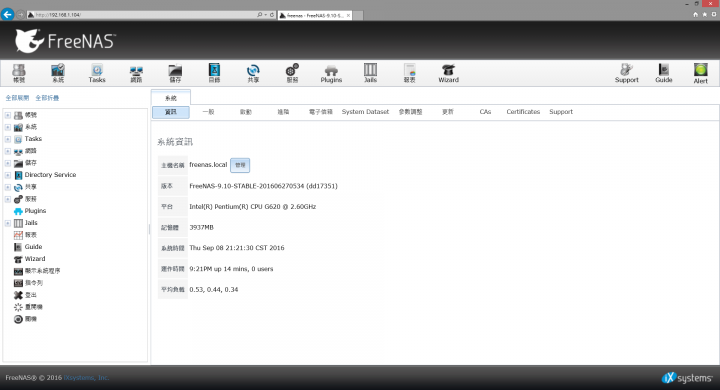Open Tasks from the top toolbar
Viewport: 720px width, 390px height.
click(x=97, y=73)
